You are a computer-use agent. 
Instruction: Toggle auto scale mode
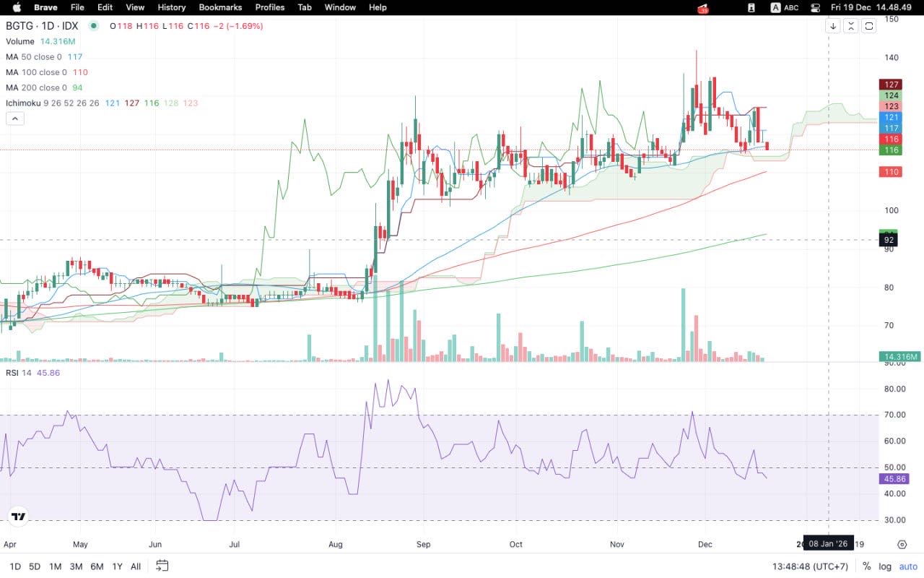tap(907, 566)
